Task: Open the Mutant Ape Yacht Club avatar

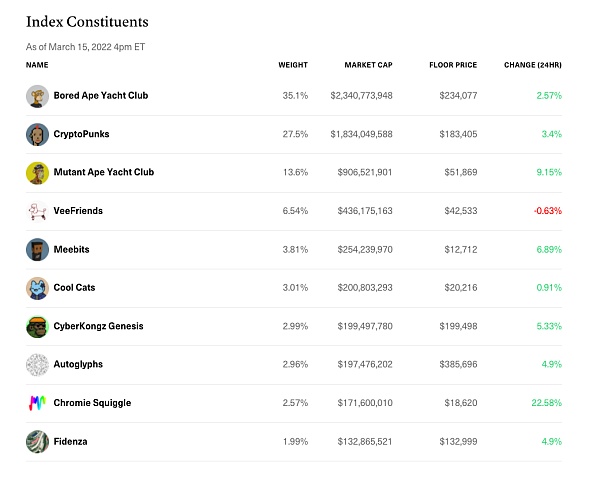Action: click(x=37, y=173)
